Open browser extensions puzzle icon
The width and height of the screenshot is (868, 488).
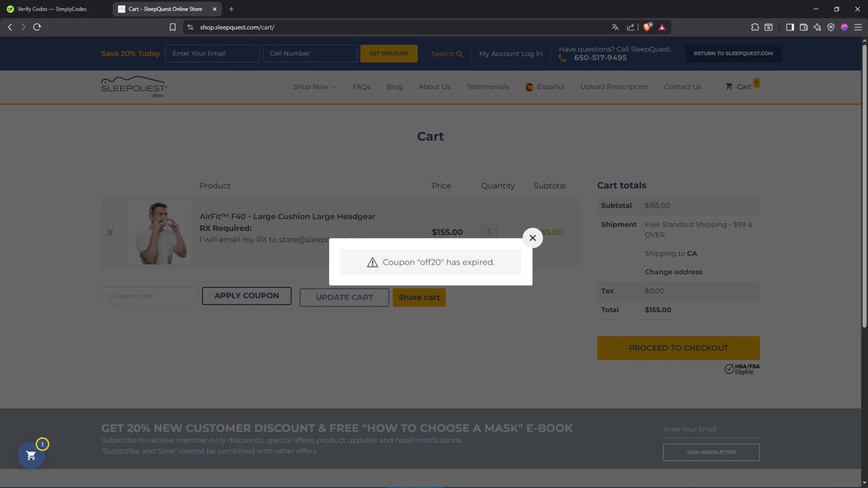(755, 27)
